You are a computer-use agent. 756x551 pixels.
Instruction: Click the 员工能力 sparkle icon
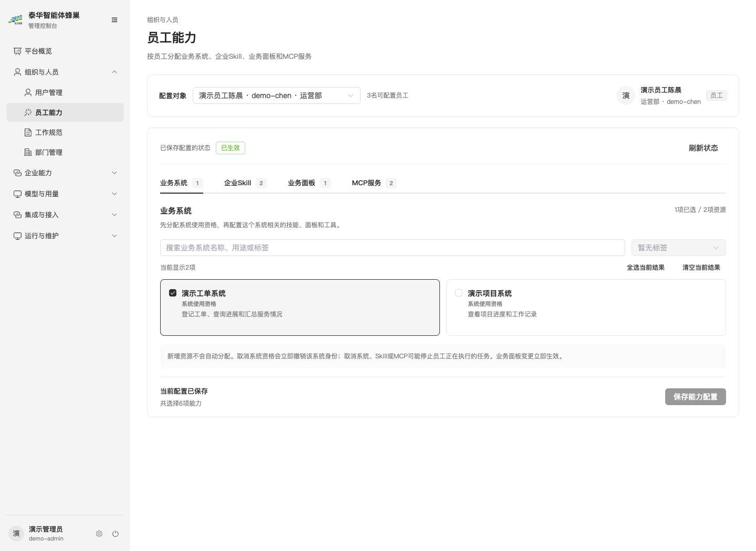pos(28,112)
